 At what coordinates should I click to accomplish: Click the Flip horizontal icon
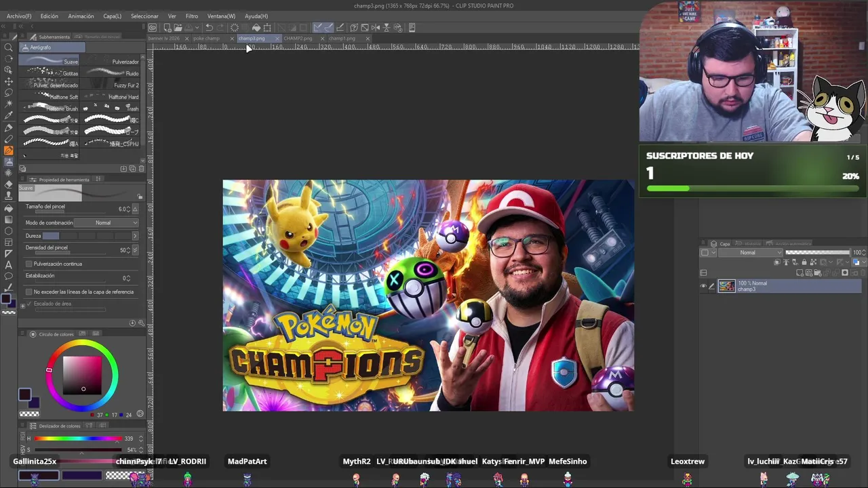tap(375, 28)
